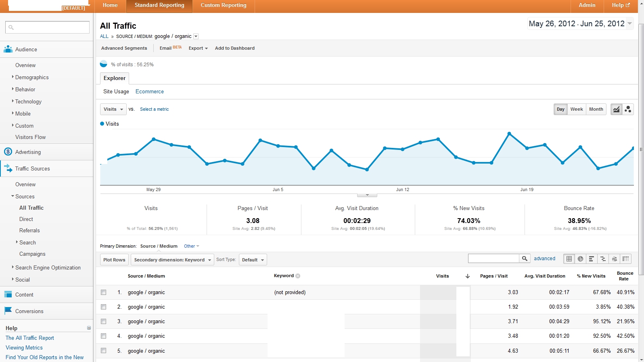Open the date range picker
This screenshot has height=362, width=644.
tap(581, 24)
